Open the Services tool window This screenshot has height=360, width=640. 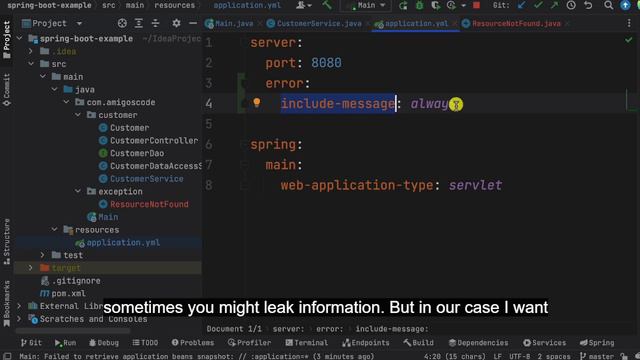tap(544, 342)
